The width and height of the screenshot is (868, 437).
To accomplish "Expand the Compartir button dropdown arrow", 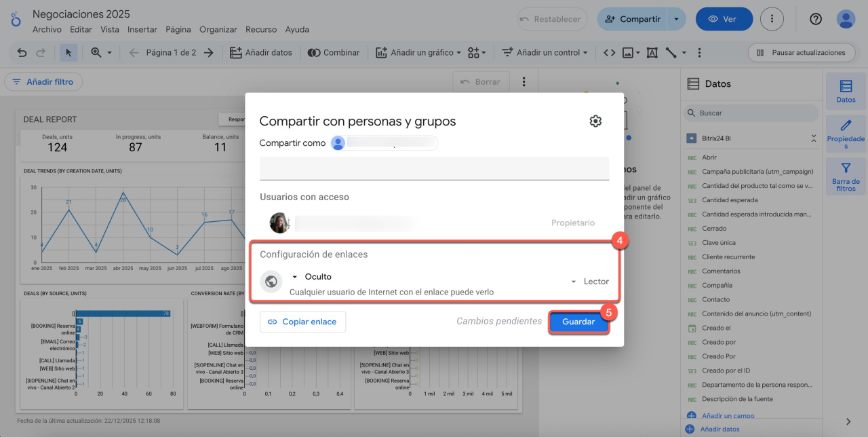I will tap(676, 19).
